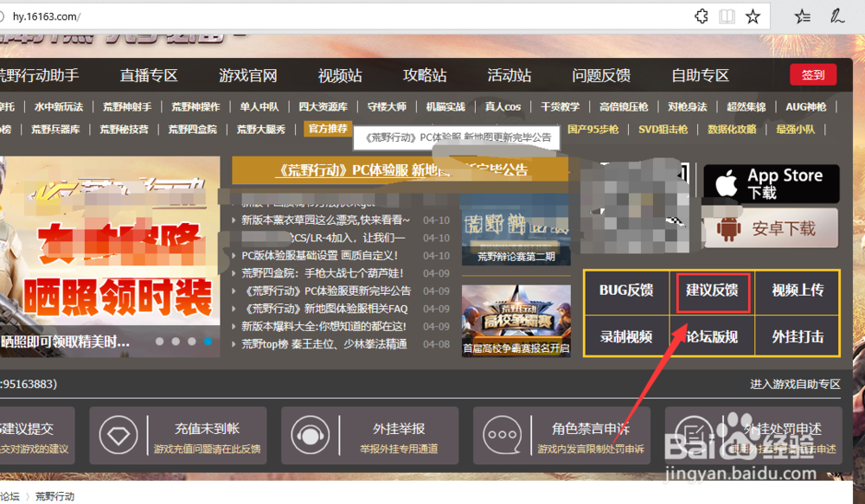Open the 最强小队 link
The width and height of the screenshot is (865, 504).
click(x=796, y=129)
